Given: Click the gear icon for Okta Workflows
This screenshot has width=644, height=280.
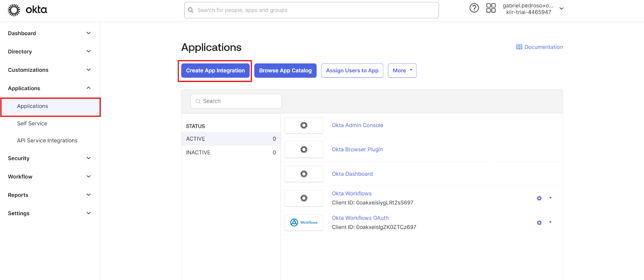Looking at the screenshot, I should (539, 198).
